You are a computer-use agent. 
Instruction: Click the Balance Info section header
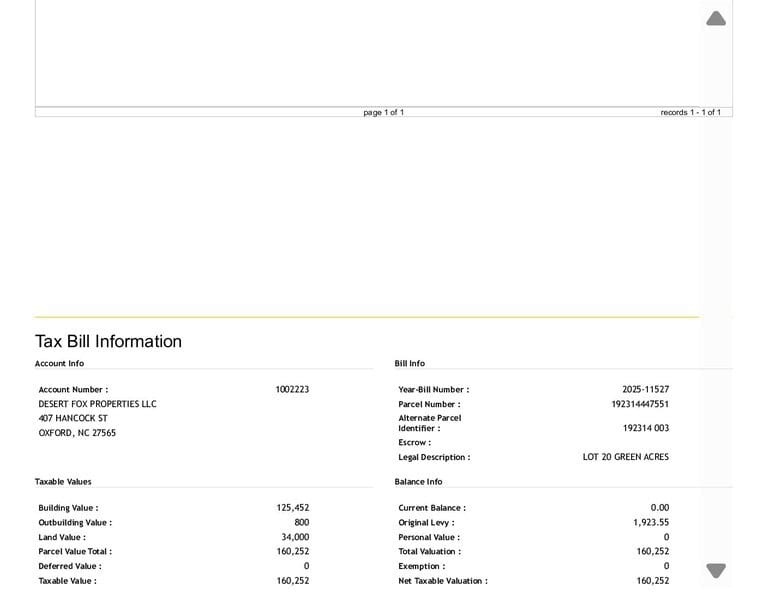point(418,481)
